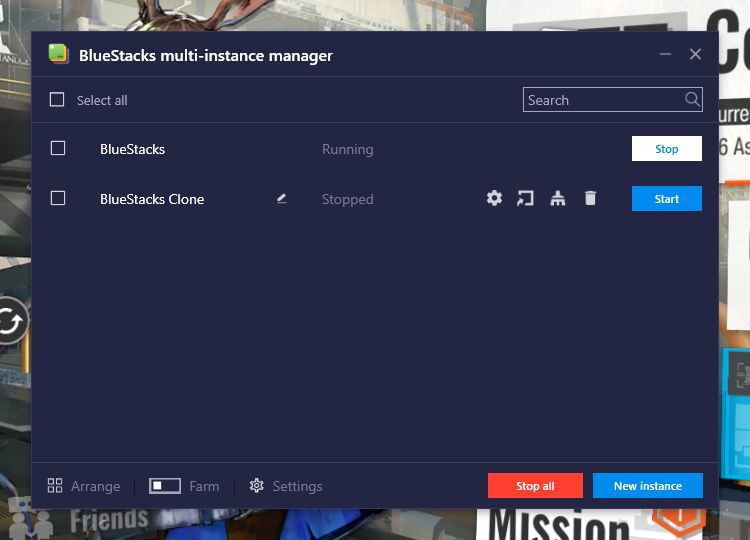Image resolution: width=750 pixels, height=540 pixels.
Task: Click 'Friends' in the background game
Action: (109, 520)
